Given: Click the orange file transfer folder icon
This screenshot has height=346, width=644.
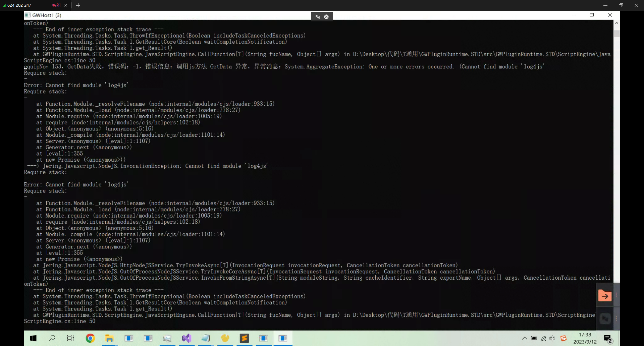Looking at the screenshot, I should point(605,295).
